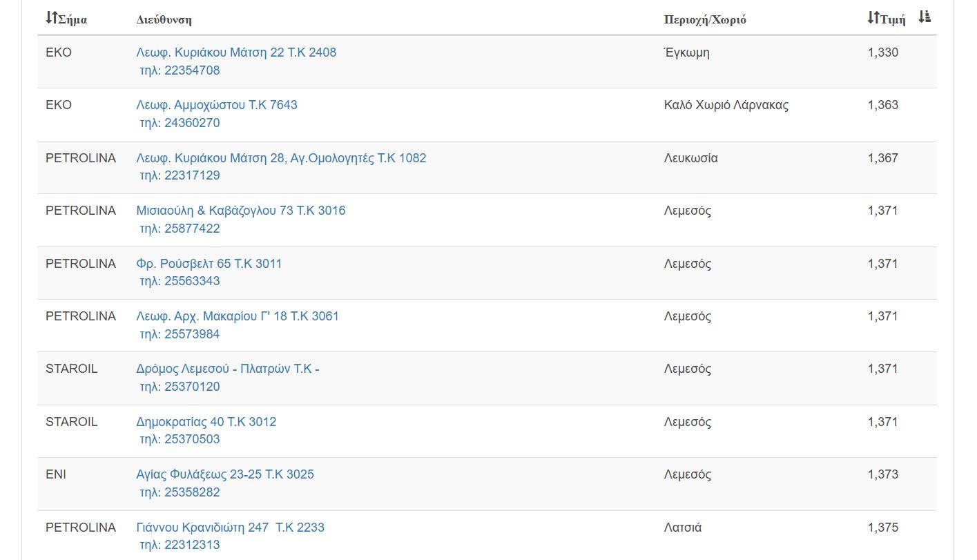
Task: Click the 1,330 price cell for Έγκωμη
Action: point(882,52)
